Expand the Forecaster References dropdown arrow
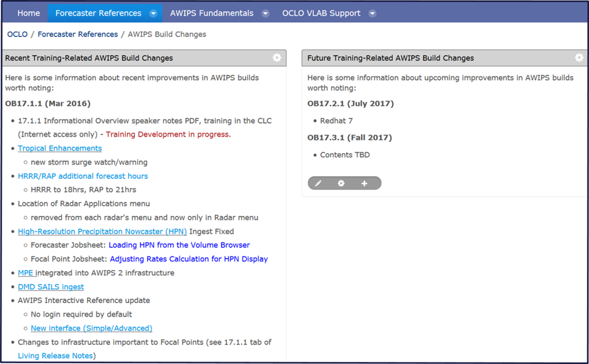Viewport: 589px width, 364px height. (153, 14)
